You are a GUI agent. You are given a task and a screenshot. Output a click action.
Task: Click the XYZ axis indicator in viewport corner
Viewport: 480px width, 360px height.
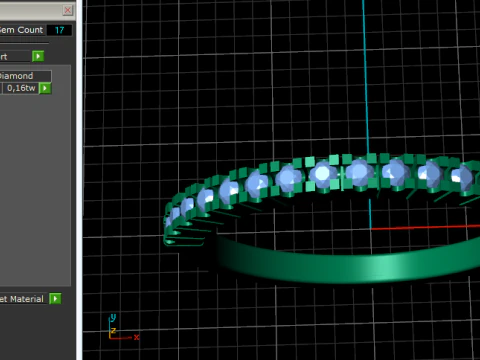pos(122,327)
